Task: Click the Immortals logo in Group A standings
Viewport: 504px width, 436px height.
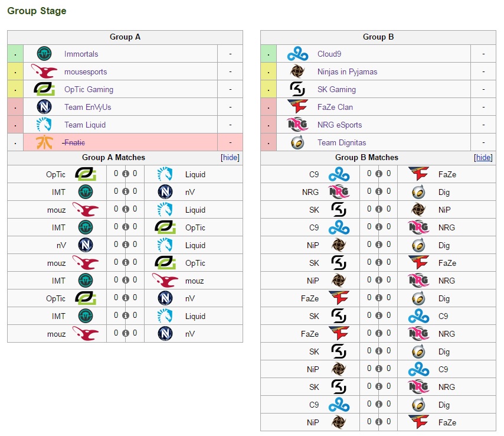Action: click(44, 54)
